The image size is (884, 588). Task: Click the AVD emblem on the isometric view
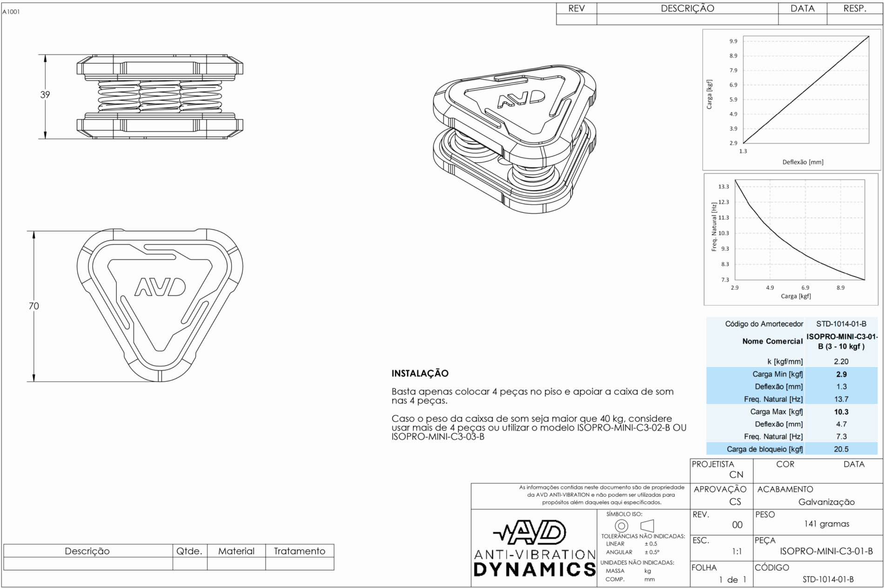pos(521,99)
